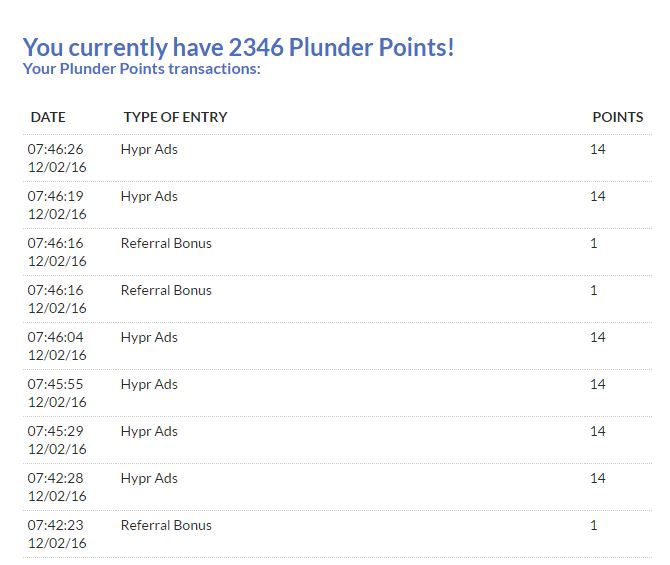Select the 07:42:28 timestamp entry
Viewport: 670px width, 565px height.
56,478
